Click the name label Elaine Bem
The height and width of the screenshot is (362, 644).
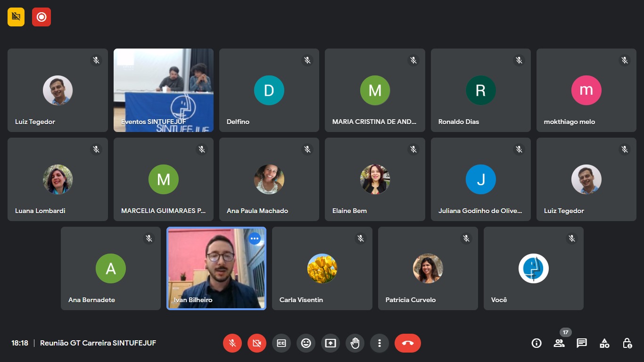[349, 211]
